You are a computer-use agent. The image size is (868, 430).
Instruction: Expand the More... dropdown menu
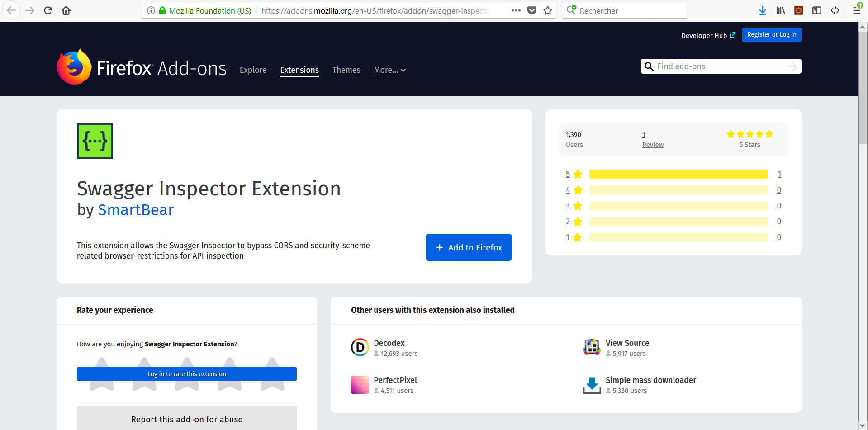click(389, 70)
